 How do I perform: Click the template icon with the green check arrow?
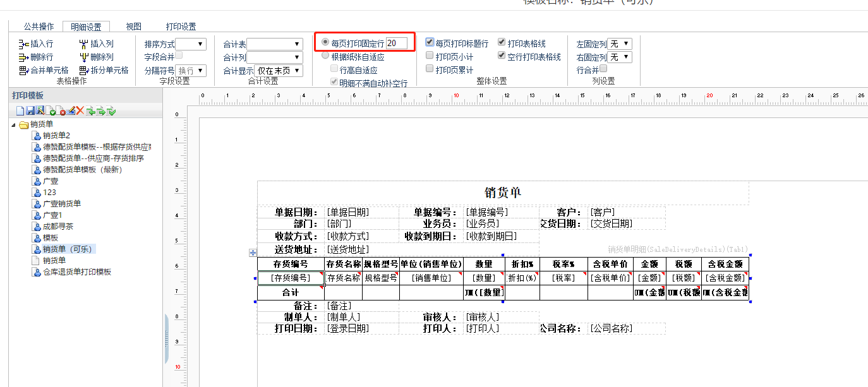click(111, 111)
